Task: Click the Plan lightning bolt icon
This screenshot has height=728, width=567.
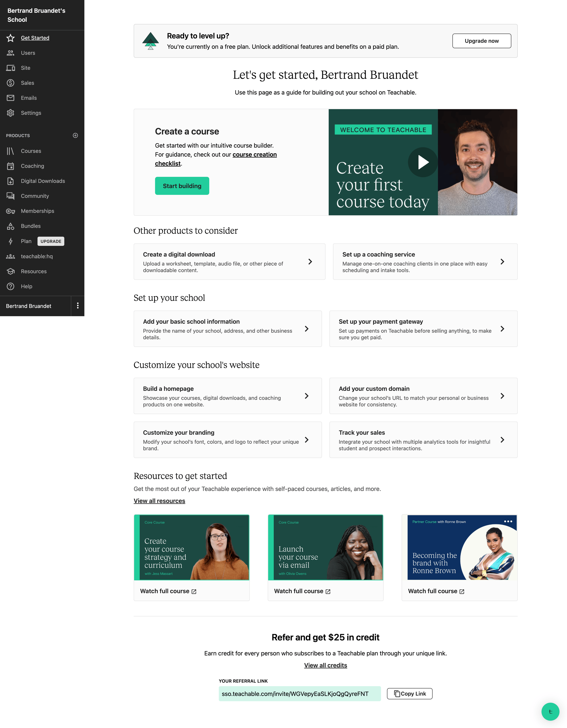Action: coord(11,241)
